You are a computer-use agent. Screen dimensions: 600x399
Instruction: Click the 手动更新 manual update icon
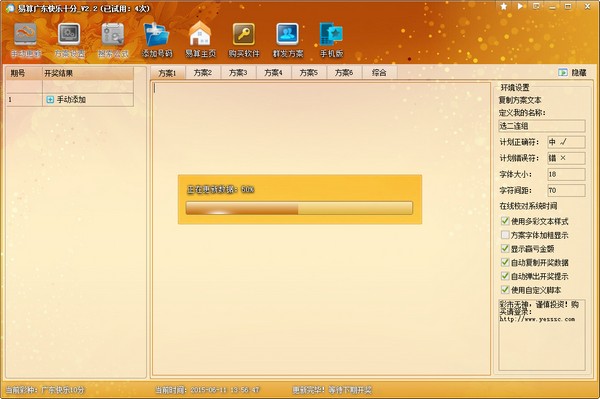(x=26, y=34)
